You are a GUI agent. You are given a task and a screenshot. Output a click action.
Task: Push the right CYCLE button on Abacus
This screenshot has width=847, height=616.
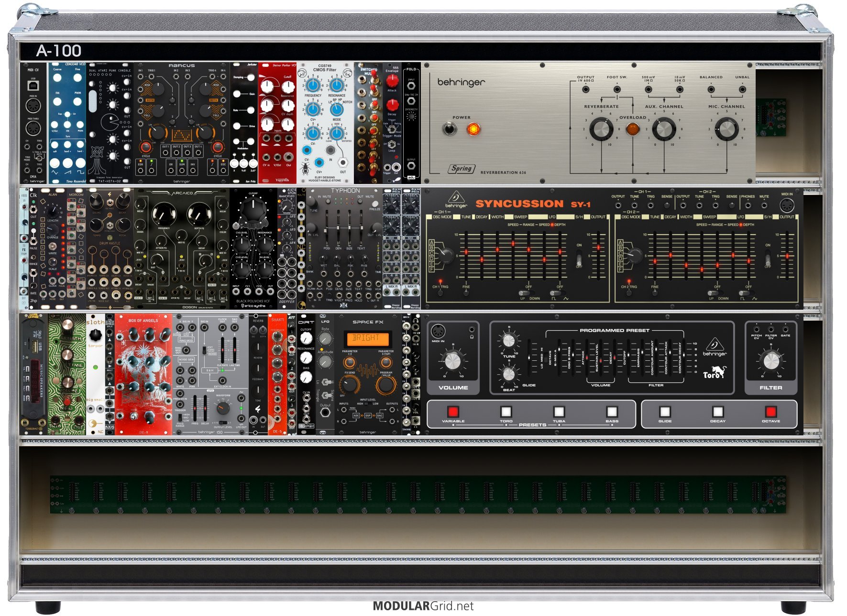click(x=218, y=147)
